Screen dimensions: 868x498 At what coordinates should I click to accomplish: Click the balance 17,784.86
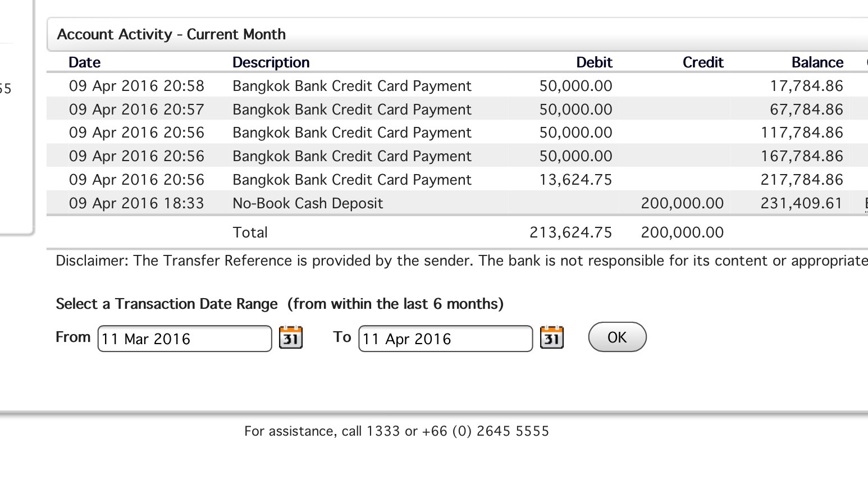[806, 86]
